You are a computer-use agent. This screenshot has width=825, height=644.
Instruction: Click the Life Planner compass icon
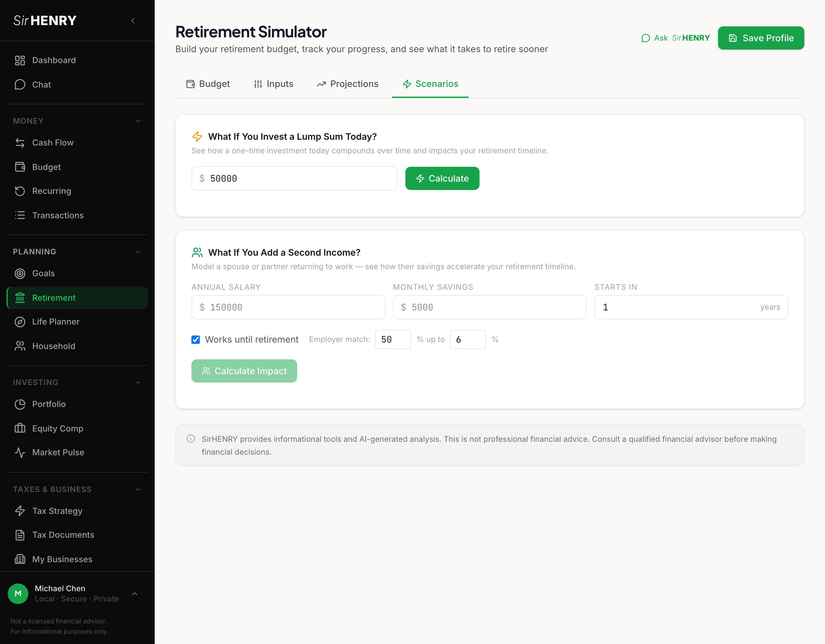click(20, 322)
